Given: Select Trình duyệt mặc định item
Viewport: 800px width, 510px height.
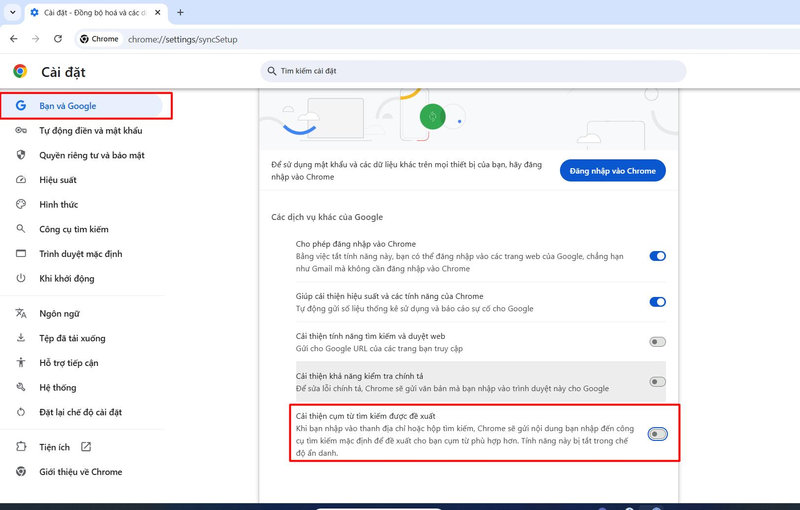Looking at the screenshot, I should tap(82, 253).
